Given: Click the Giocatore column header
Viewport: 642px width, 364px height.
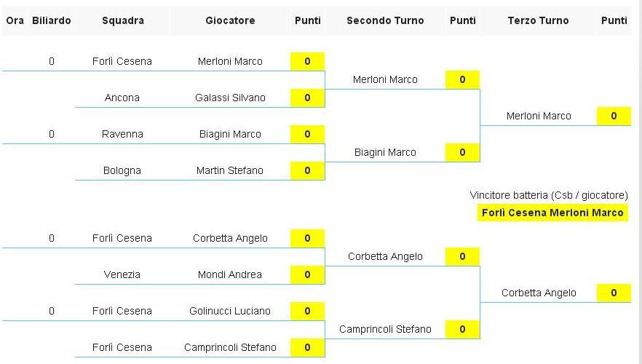Looking at the screenshot, I should [230, 20].
